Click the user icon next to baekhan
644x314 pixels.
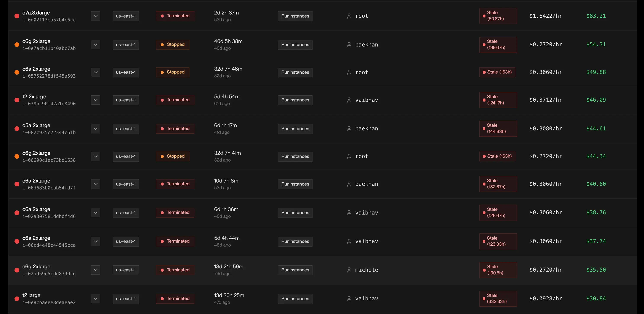[x=349, y=45]
